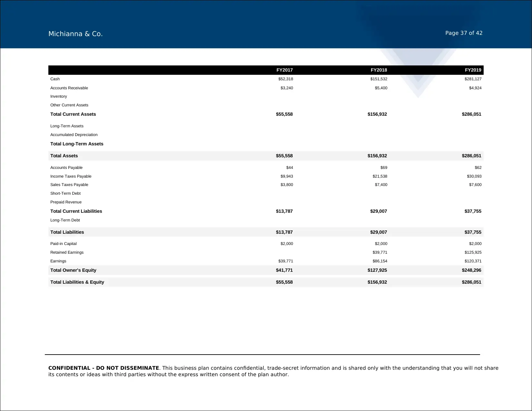
Task: Select Income Taxes Payable value $30,093
Action: click(474, 176)
